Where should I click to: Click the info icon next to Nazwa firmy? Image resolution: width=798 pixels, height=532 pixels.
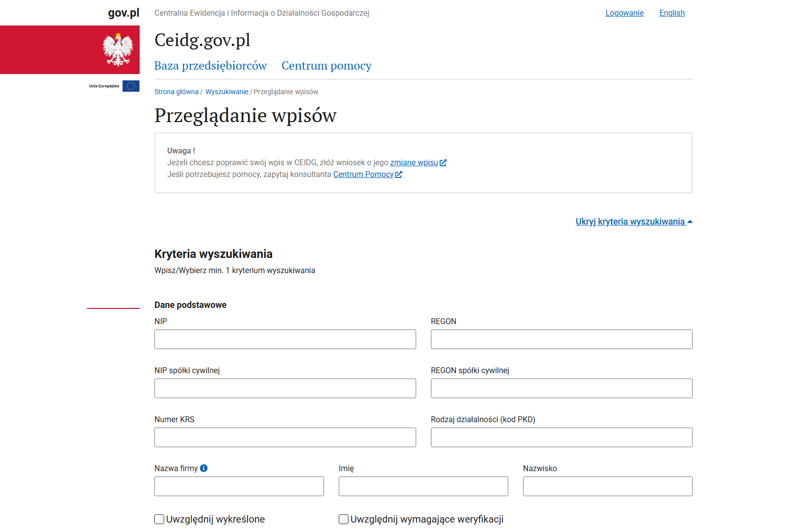pyautogui.click(x=204, y=468)
